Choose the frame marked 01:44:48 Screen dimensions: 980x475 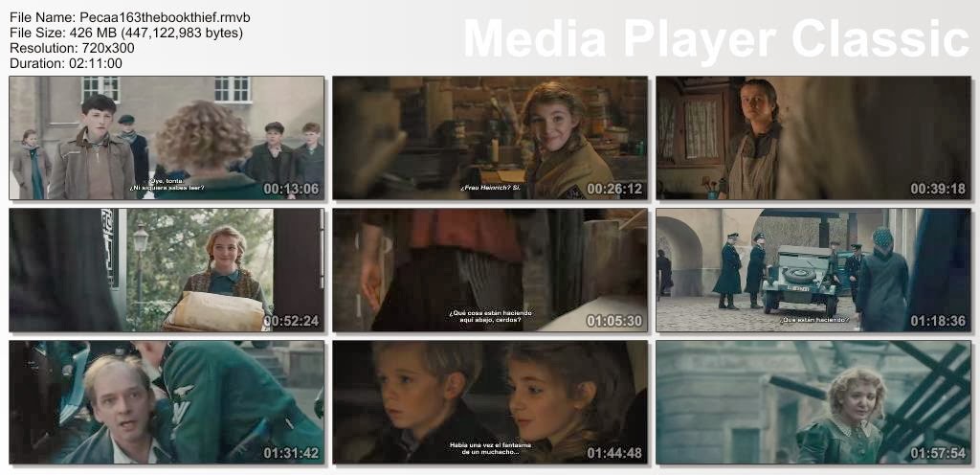click(x=490, y=402)
